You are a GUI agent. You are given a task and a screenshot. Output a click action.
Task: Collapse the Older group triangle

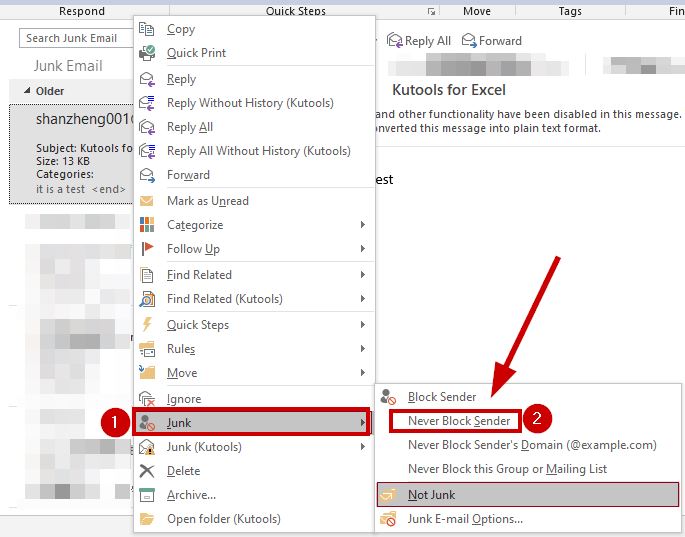27,90
